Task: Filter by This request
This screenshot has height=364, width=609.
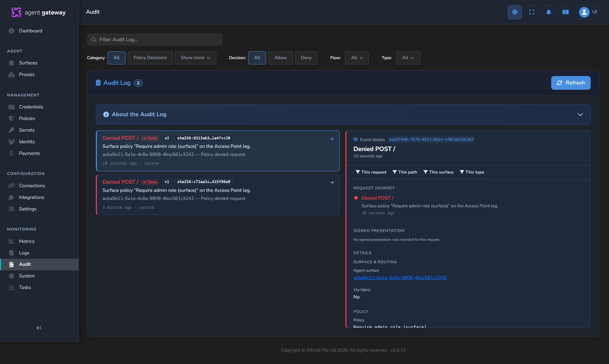Action: (x=371, y=172)
